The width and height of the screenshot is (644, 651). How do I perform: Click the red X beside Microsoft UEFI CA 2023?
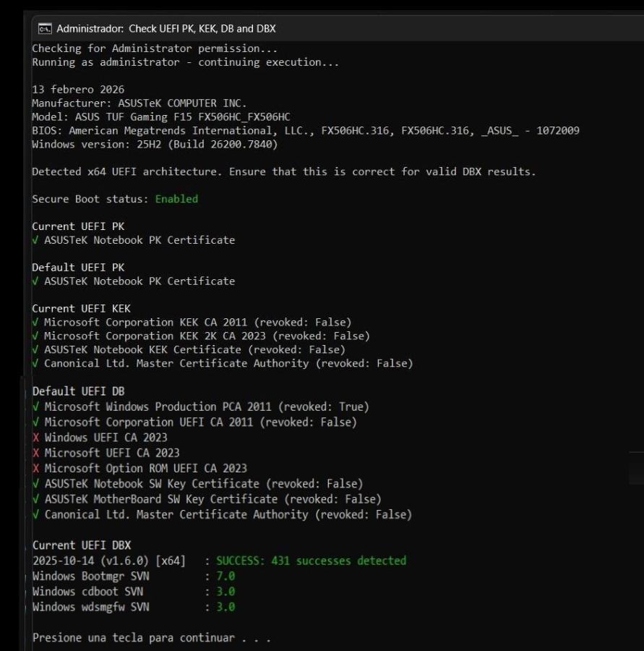pos(35,453)
